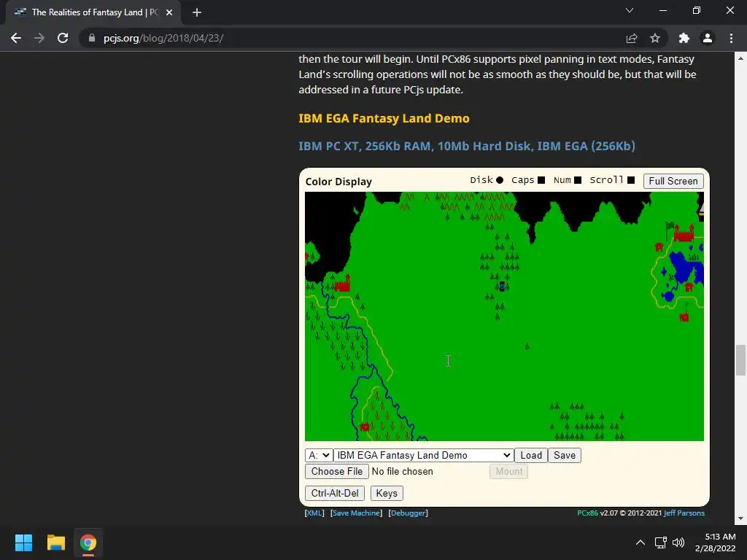Click the browser forward arrow
The image size is (747, 560).
(x=39, y=38)
